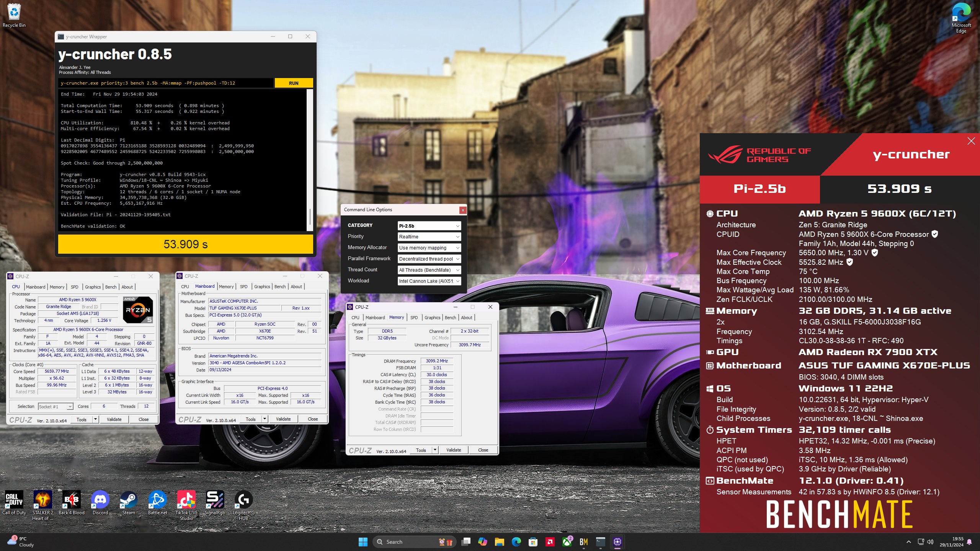980x551 pixels.
Task: Open About tab in CPU-Z Memory window
Action: [x=467, y=318]
